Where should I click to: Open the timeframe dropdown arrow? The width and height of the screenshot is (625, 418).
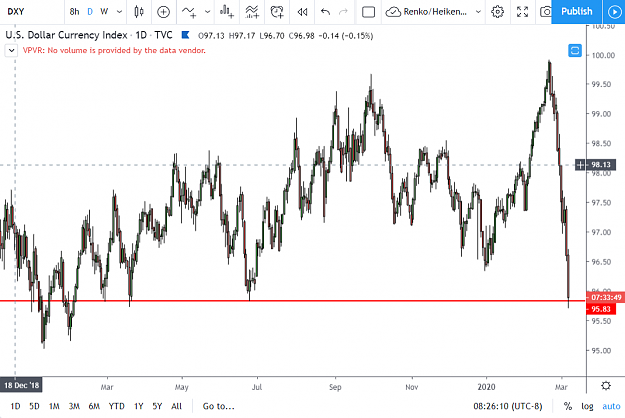[x=119, y=12]
